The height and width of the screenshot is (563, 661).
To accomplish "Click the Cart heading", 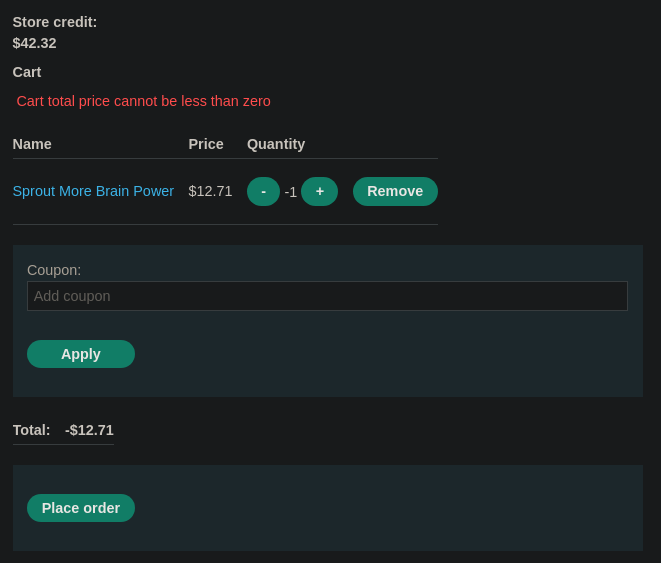I will click(27, 72).
